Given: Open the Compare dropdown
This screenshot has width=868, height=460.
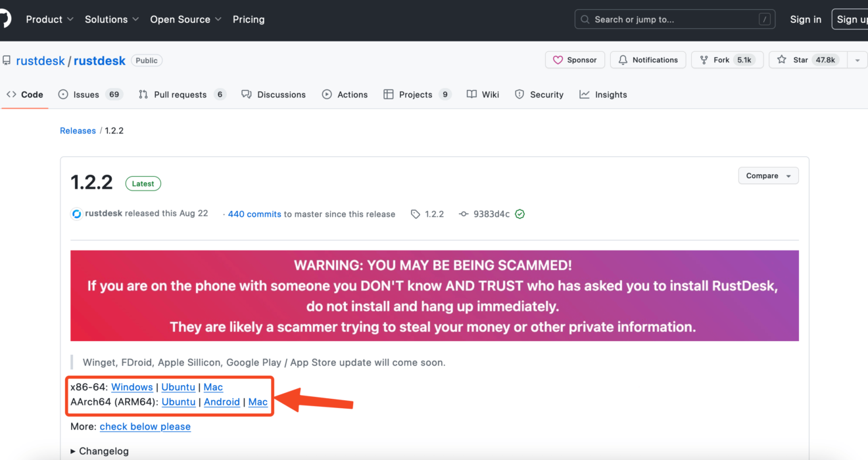Looking at the screenshot, I should point(769,176).
